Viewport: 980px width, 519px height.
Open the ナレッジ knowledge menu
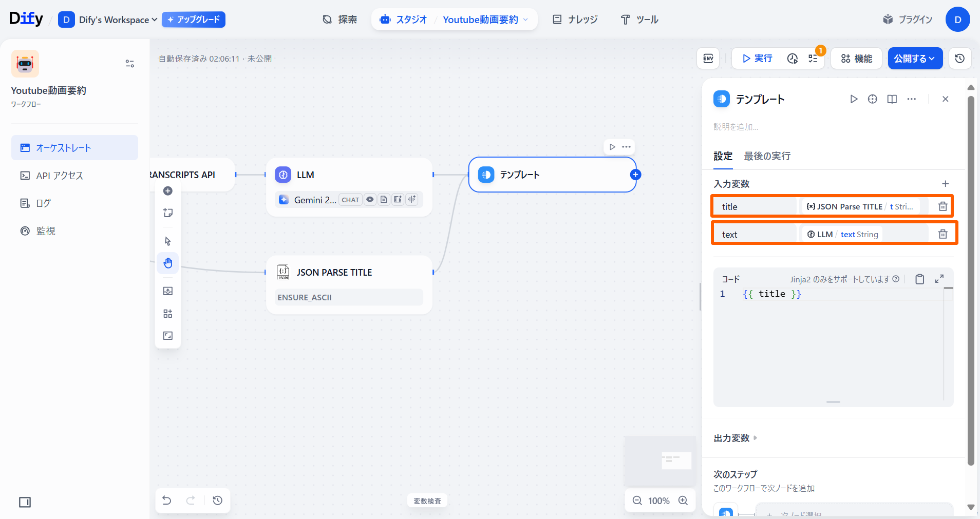point(575,20)
